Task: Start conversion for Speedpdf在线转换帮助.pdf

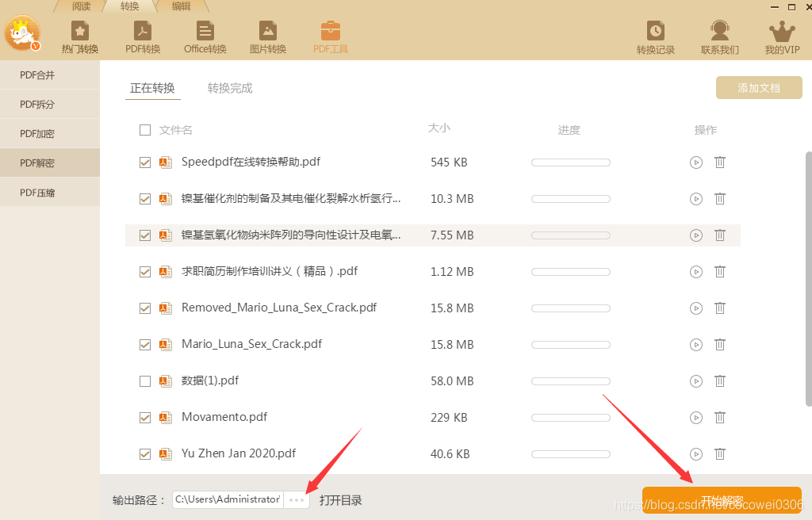Action: pos(696,162)
